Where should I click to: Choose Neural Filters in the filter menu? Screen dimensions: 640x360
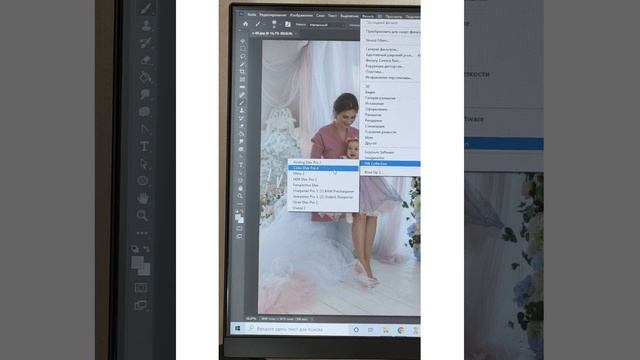click(x=390, y=40)
